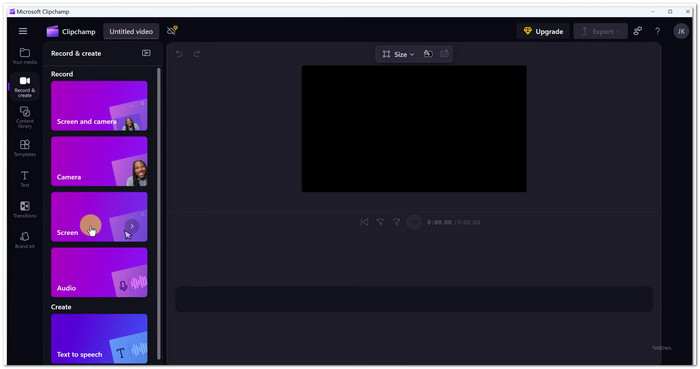This screenshot has height=369, width=700.
Task: Click the undo arrow
Action: click(179, 54)
